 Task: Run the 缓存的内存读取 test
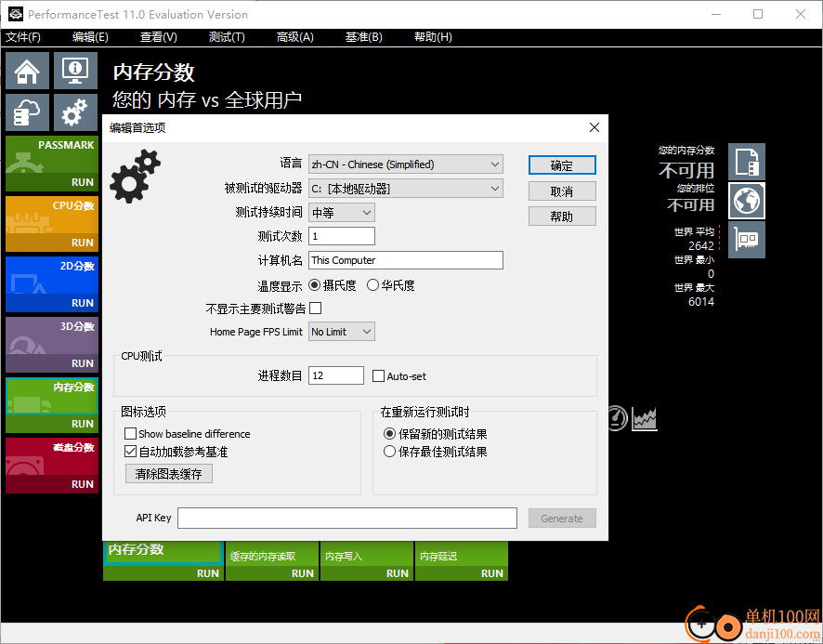tap(272, 561)
